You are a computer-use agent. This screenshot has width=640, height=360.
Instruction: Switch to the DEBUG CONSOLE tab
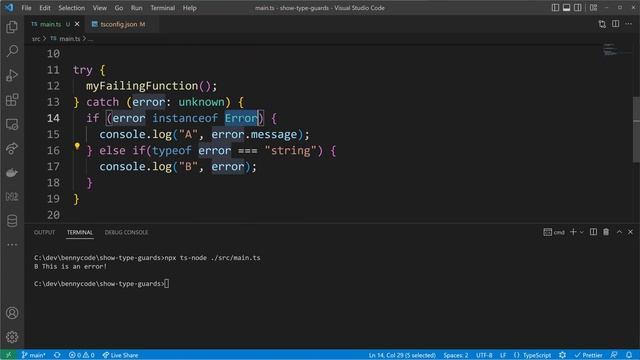coord(127,232)
